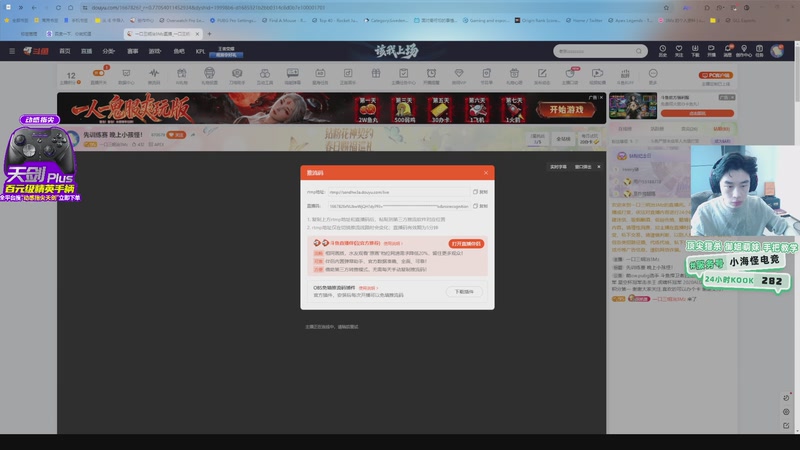This screenshot has width=800, height=450.
Task: Click the 天剑 Plus controller ad
Action: (x=40, y=158)
